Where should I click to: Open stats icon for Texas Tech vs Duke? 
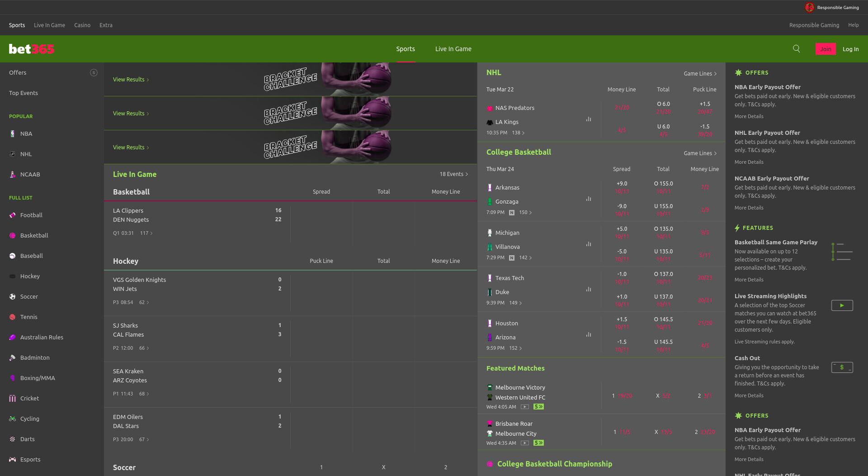pyautogui.click(x=589, y=289)
